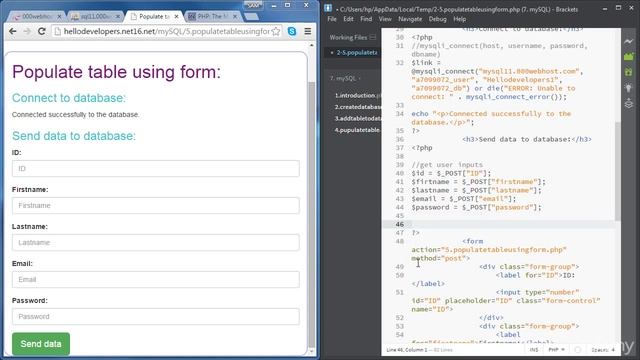Open the Help menu in Brackets

pos(460,19)
